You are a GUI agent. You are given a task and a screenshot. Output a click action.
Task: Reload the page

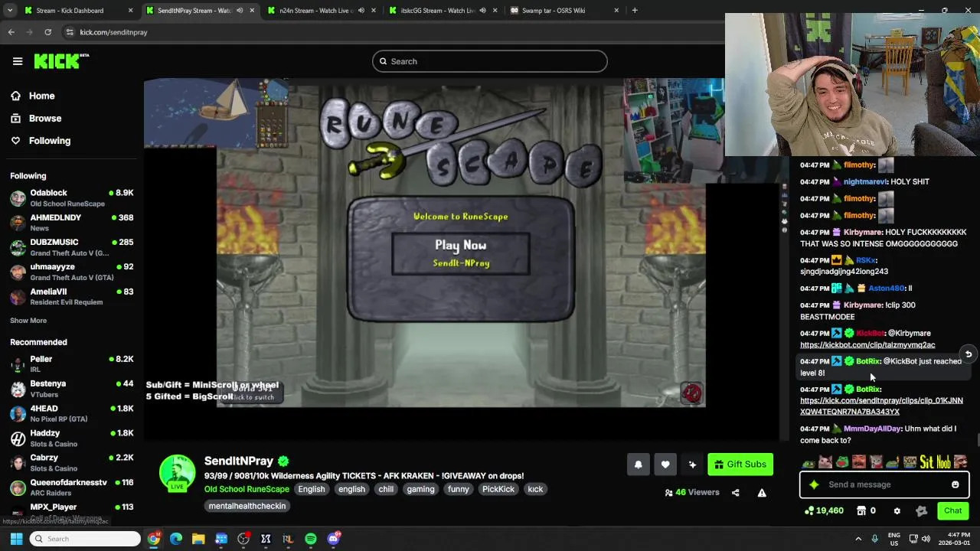point(47,32)
